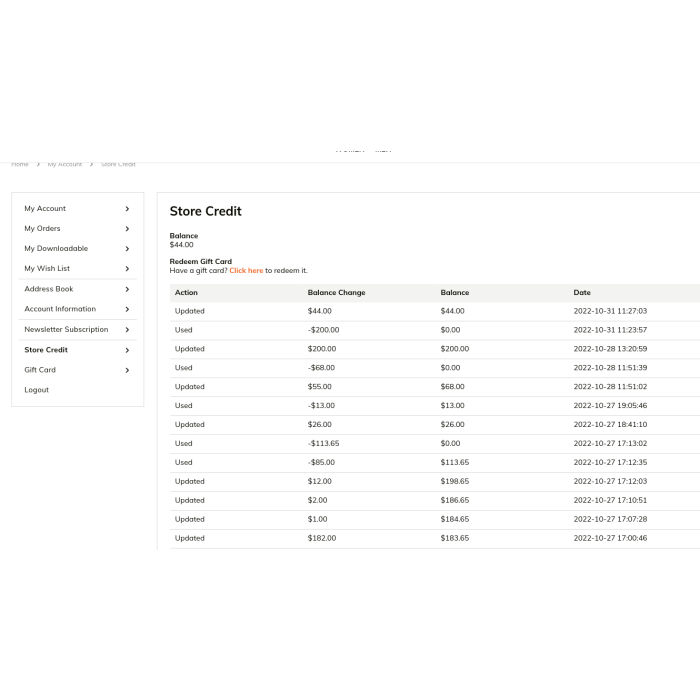
Task: Log out using the sidebar Logout link
Action: coord(36,390)
